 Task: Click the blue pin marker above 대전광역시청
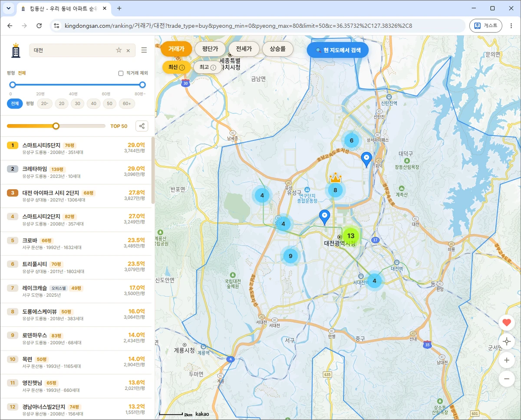tap(324, 217)
